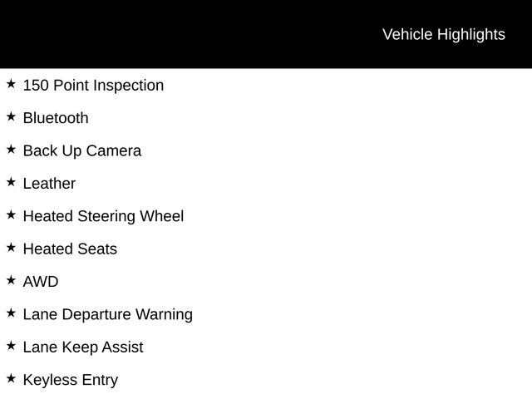Click the Back Up Camera text

(82, 151)
